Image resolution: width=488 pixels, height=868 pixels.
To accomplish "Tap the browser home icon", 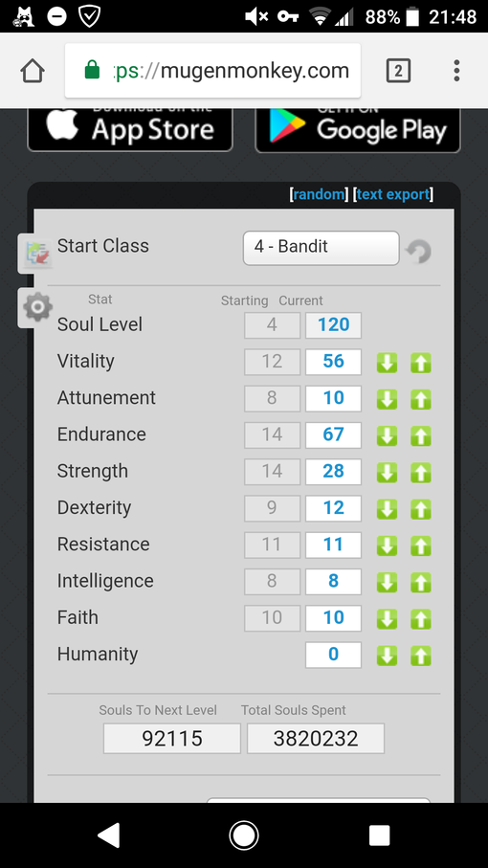I will (x=33, y=71).
